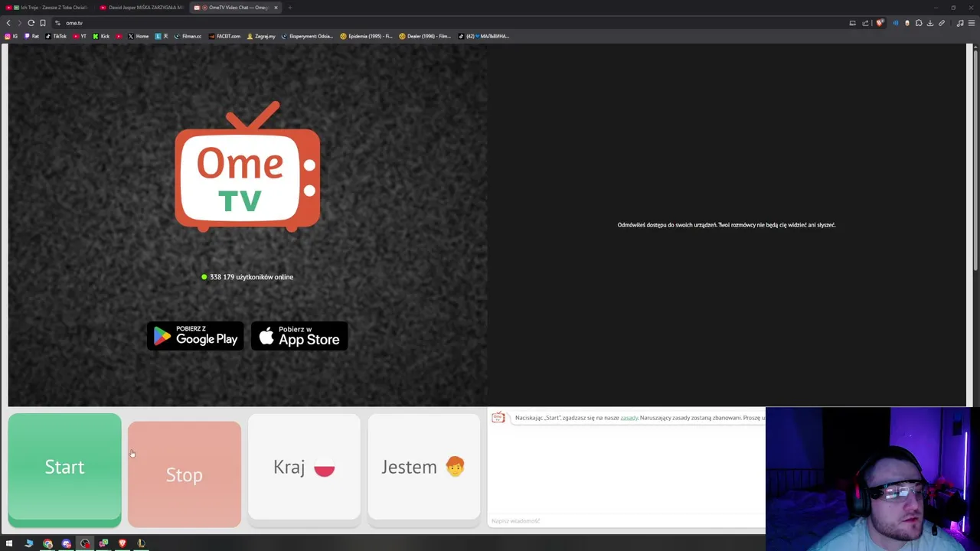Click the picture-in-picture icon in address bar

coord(852,23)
